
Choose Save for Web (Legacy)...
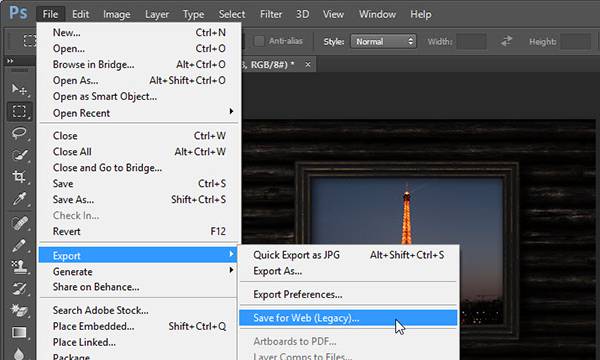tap(349, 318)
